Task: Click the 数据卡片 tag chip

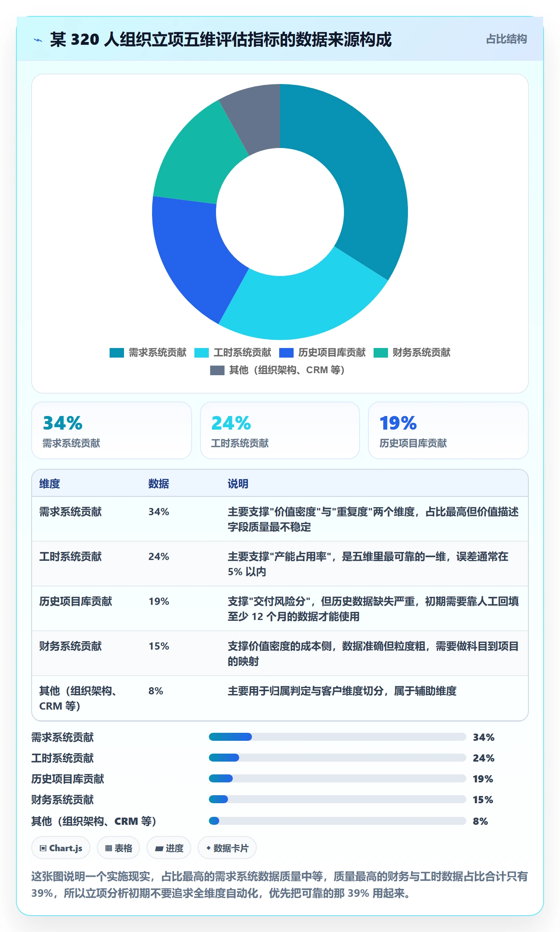Action: [x=227, y=848]
